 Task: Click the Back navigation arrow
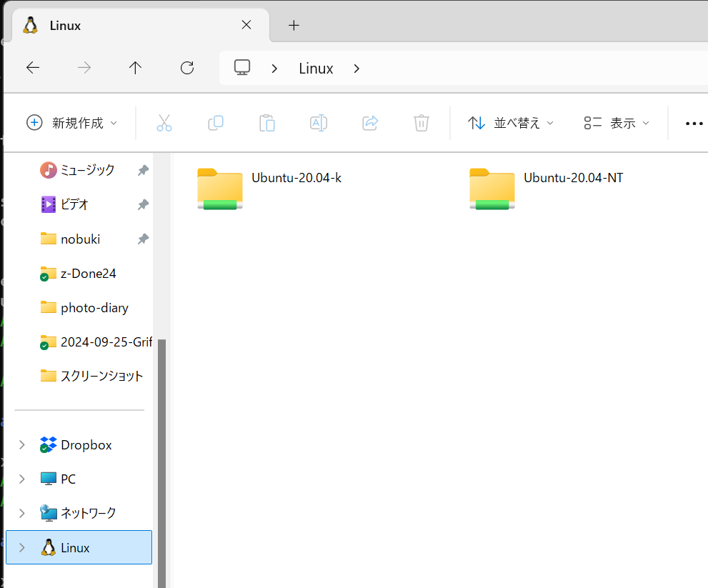(33, 68)
